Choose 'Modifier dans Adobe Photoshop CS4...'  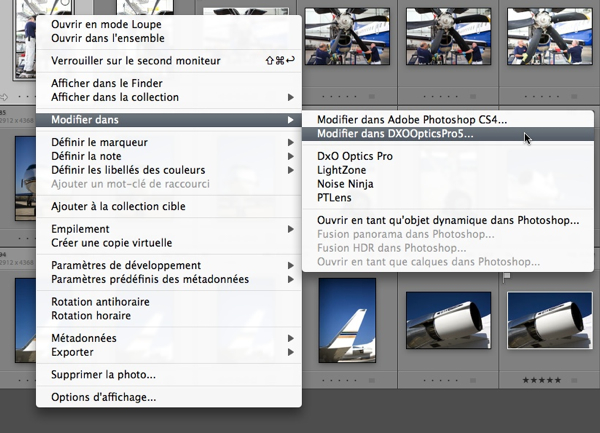448,120
